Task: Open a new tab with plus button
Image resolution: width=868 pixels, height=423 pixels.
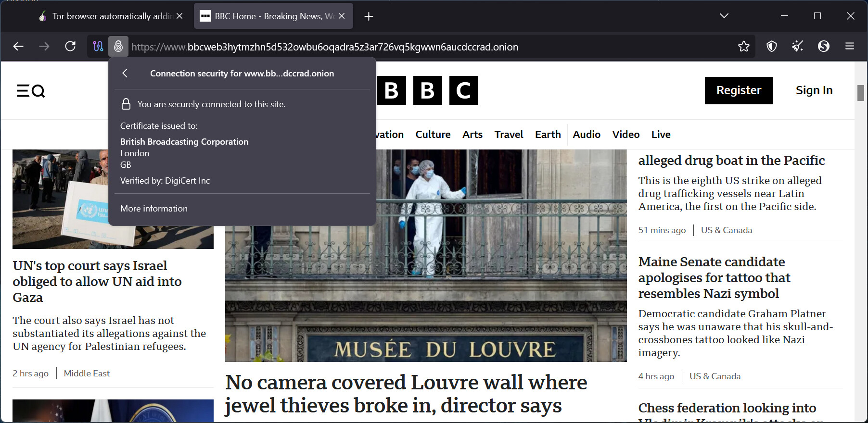Action: coord(369,16)
